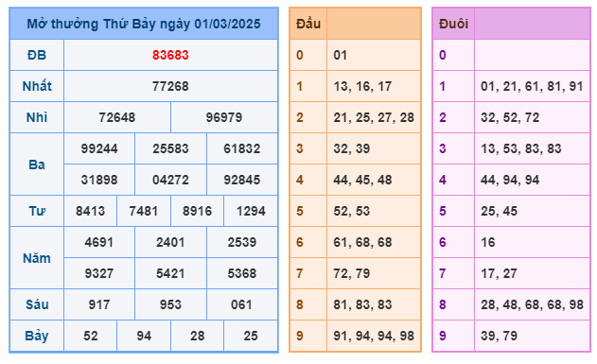Click the Nhì row label
Screen dimensions: 597x364
pos(37,117)
